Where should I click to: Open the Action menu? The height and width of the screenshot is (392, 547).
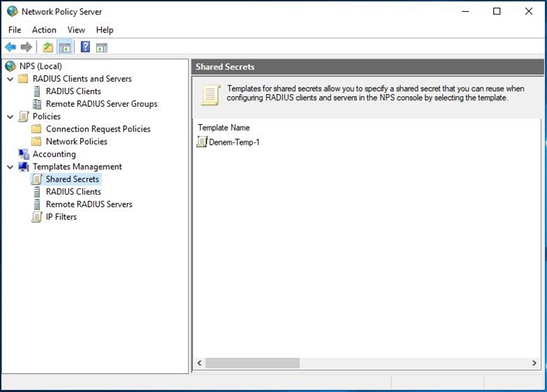click(44, 30)
